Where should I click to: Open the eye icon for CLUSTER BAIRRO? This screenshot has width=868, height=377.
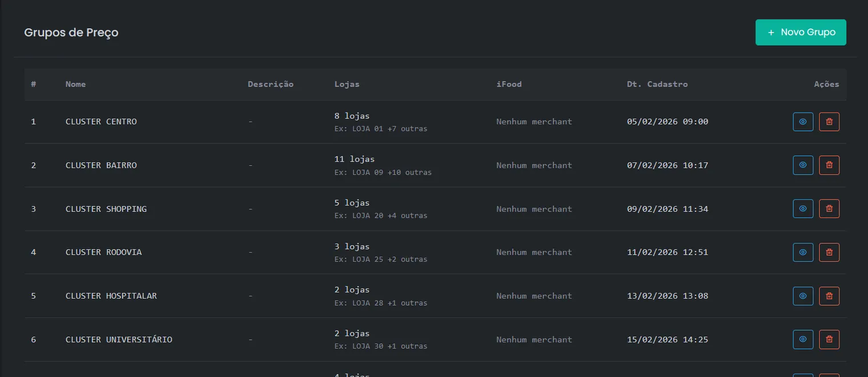coord(803,165)
